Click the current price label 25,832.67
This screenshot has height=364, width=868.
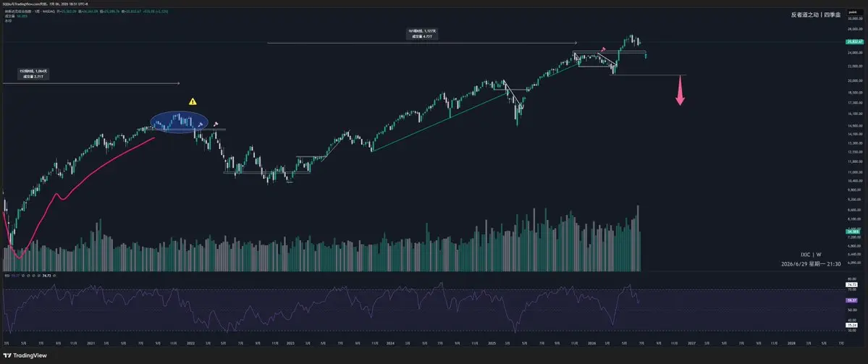click(855, 41)
